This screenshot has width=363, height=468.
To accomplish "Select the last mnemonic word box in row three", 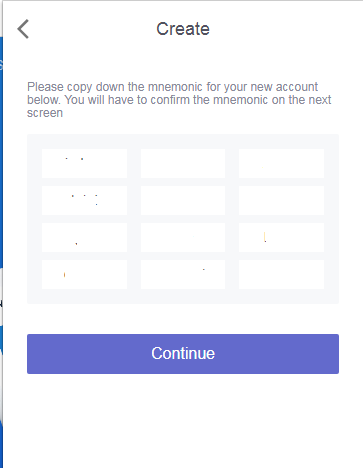I will pyautogui.click(x=281, y=237).
